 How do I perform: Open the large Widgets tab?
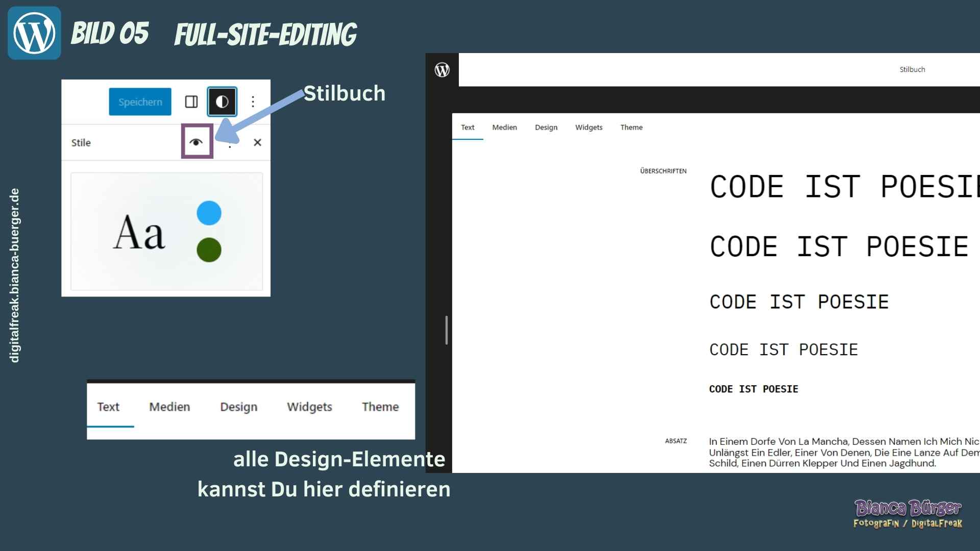(x=309, y=407)
